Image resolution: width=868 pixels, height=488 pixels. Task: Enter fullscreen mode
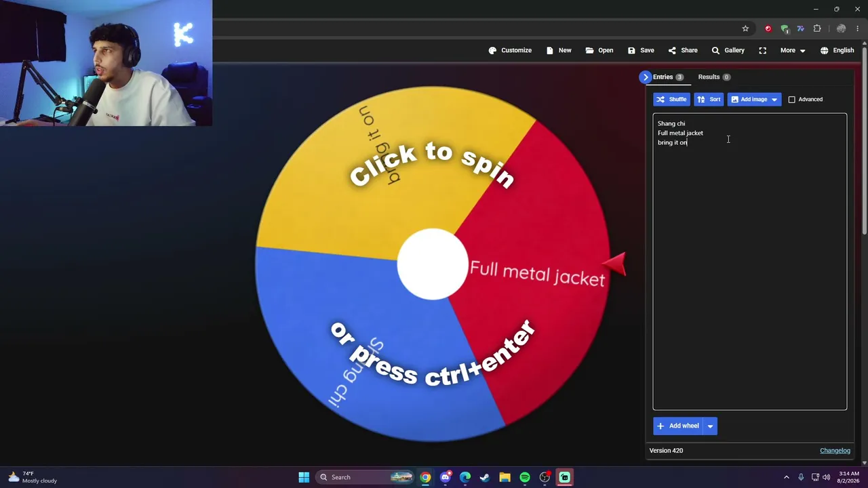(763, 50)
